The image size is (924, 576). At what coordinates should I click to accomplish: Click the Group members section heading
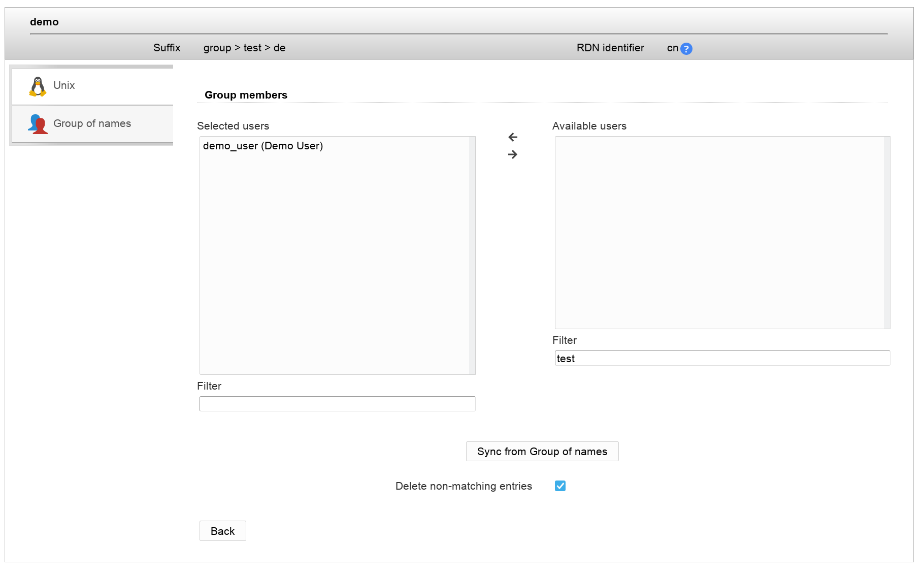(246, 95)
